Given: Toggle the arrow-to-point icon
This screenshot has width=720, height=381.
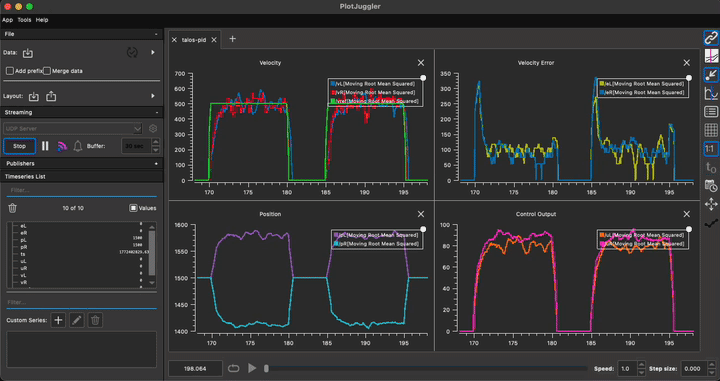Looking at the screenshot, I should pyautogui.click(x=711, y=75).
